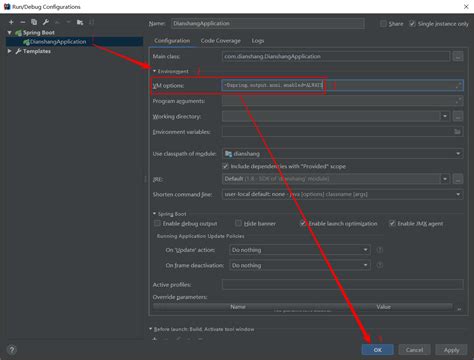Click into the VM options field

[342, 86]
